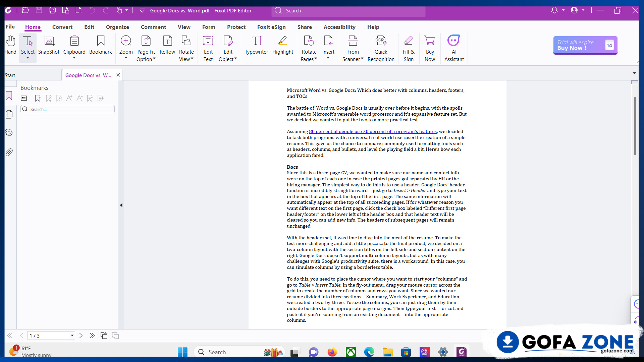
Task: Open the Edit Object dropdown
Action: (236, 59)
